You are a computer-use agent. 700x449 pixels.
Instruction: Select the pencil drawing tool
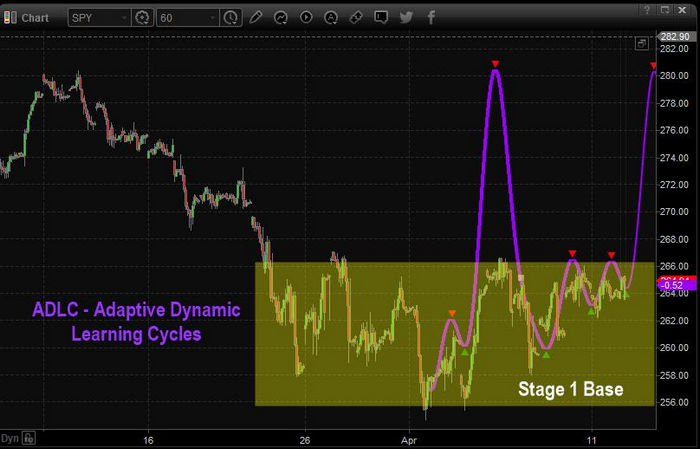(256, 17)
